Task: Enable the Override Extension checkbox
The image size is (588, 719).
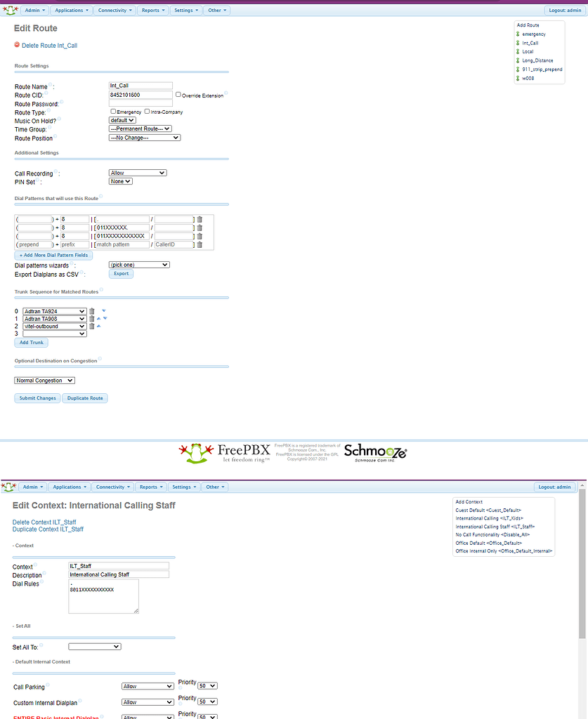Action: [178, 94]
